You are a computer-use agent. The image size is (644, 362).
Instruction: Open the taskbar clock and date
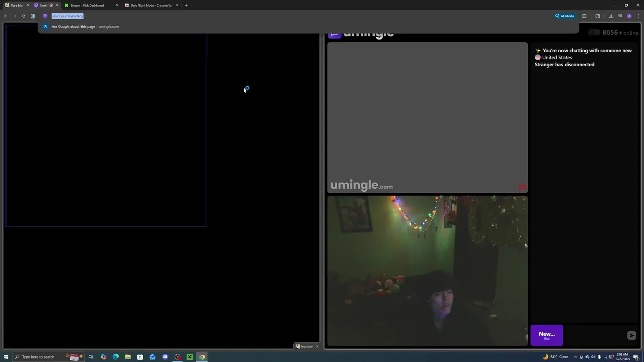click(x=622, y=357)
